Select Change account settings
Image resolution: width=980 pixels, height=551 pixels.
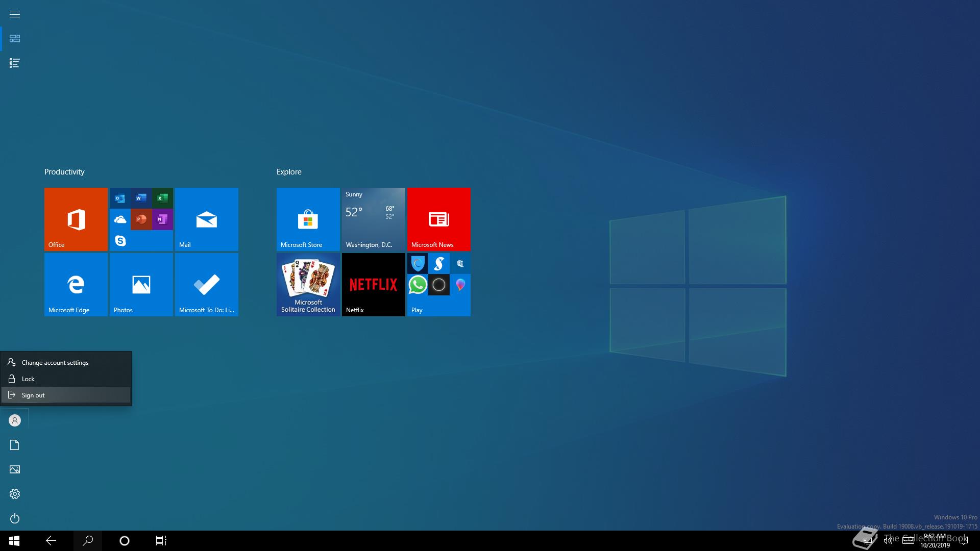66,363
